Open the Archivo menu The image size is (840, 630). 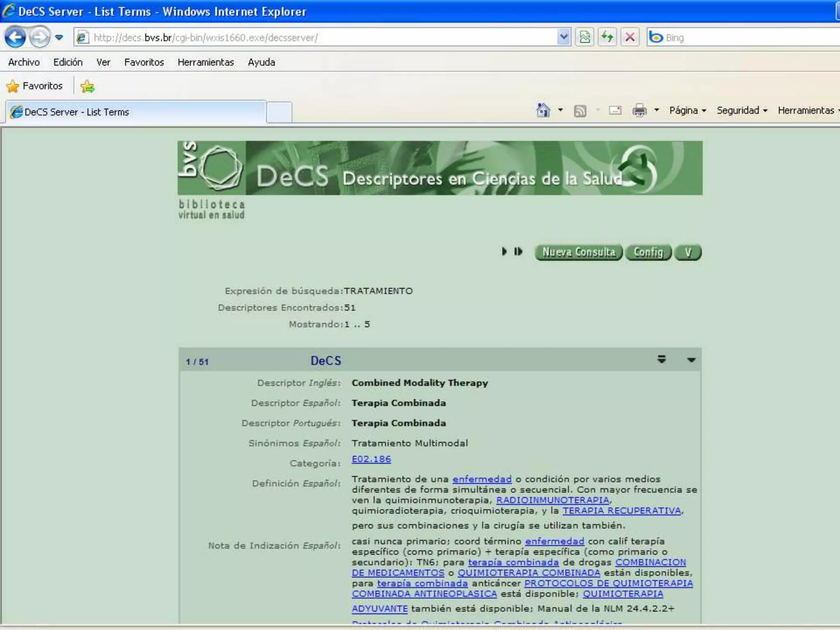[x=24, y=62]
